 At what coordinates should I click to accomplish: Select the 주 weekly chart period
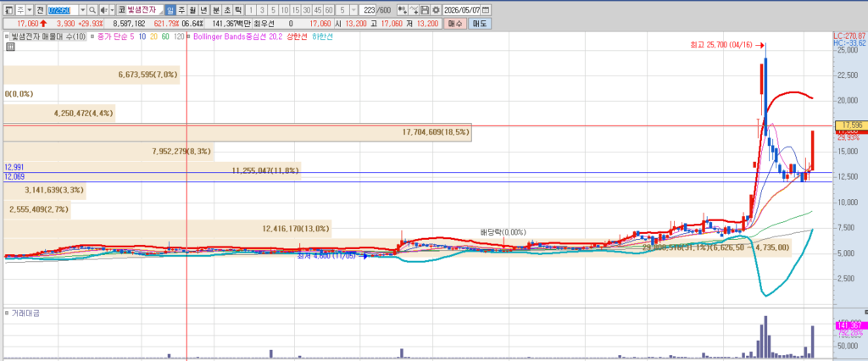181,10
